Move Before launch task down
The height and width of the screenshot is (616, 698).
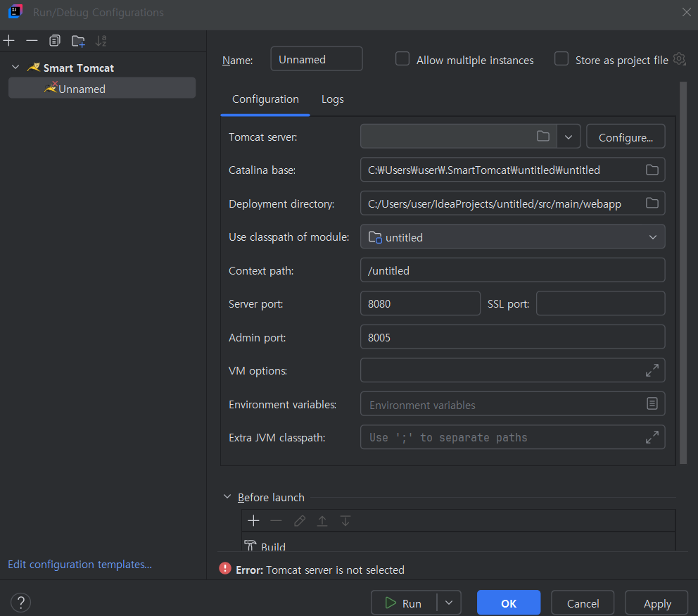pyautogui.click(x=345, y=520)
